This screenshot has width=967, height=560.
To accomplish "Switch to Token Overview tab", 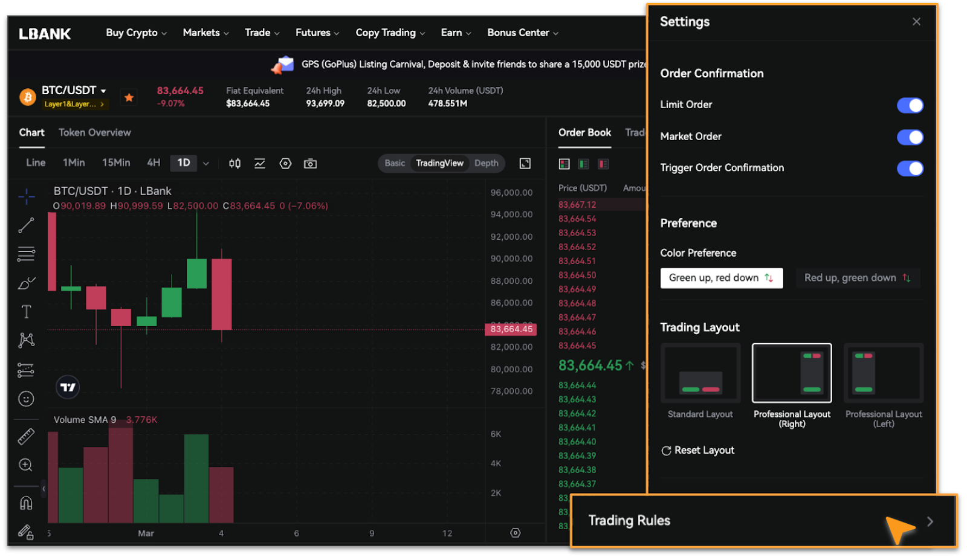I will [x=94, y=132].
